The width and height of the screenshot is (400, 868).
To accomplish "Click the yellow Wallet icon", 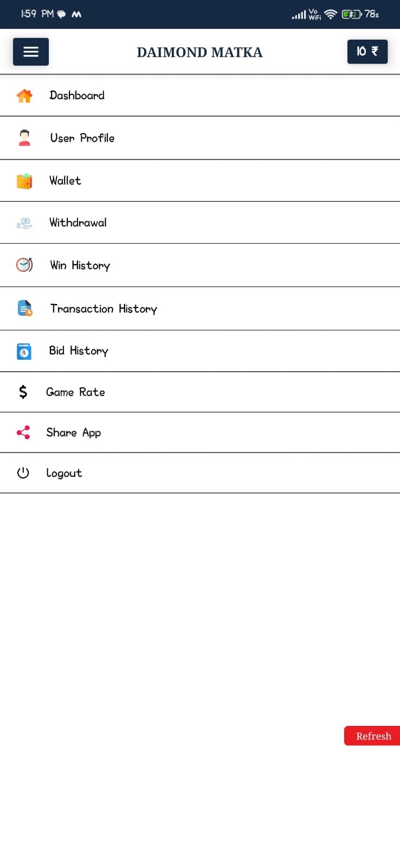I will tap(24, 181).
